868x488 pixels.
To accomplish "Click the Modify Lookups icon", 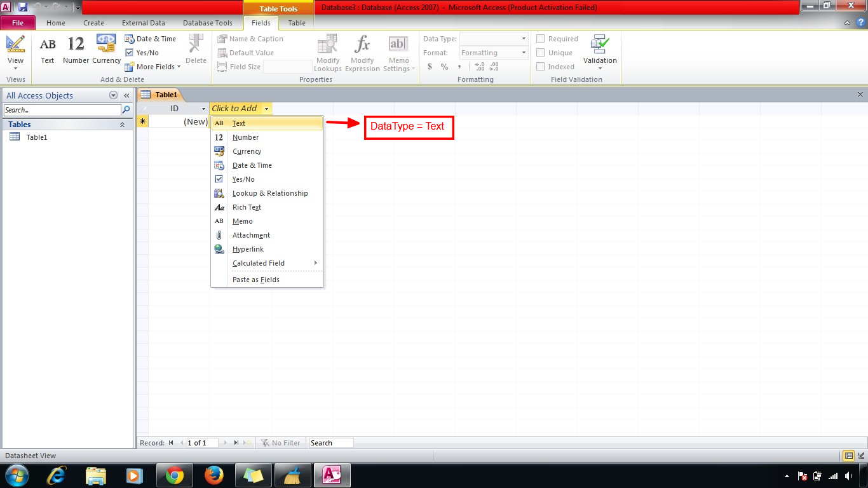I will (327, 51).
